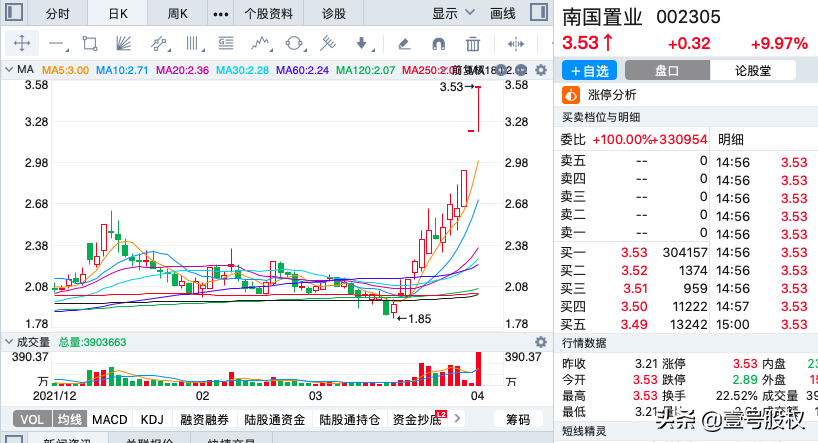Screen dimensions: 818x443
Task: Select the wave line drawing tool
Action: tap(260, 44)
